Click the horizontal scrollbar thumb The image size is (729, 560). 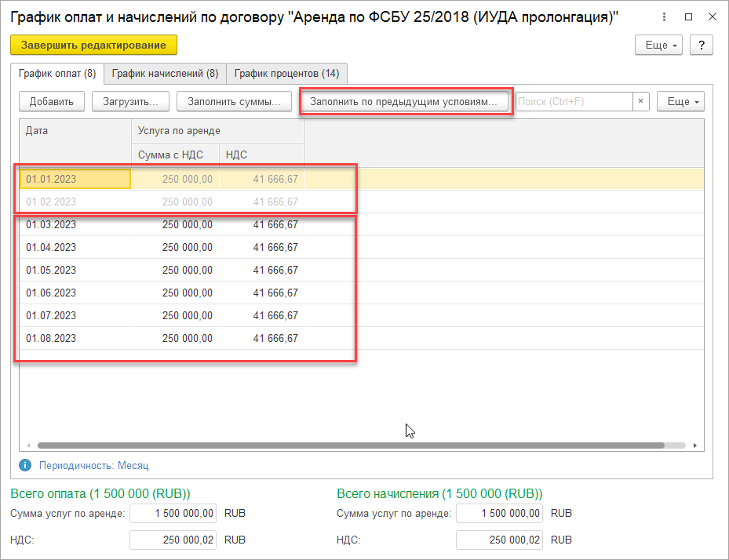(349, 445)
